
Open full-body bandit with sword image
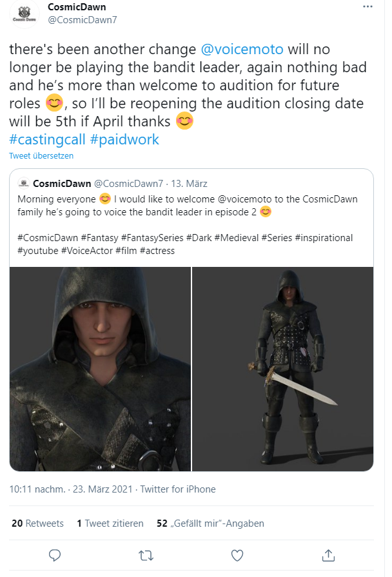282,369
